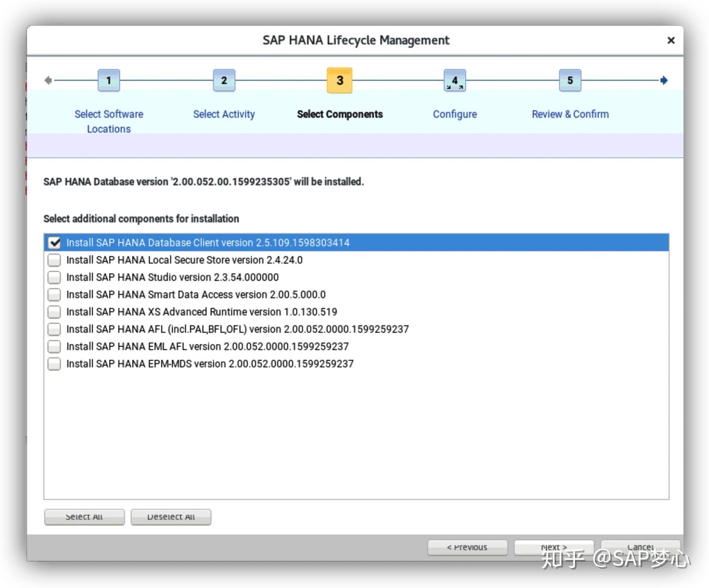Go to Select Activity step label
This screenshot has width=709, height=588.
pos(224,114)
